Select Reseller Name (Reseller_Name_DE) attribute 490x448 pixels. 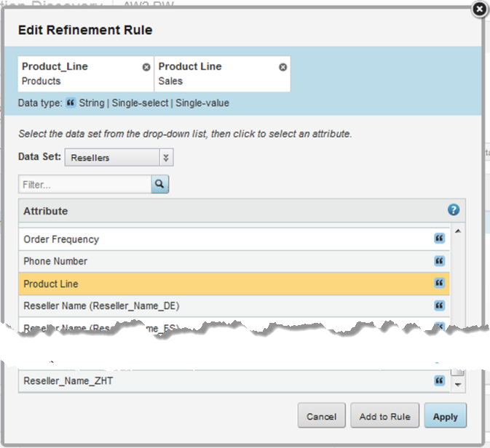(234, 306)
